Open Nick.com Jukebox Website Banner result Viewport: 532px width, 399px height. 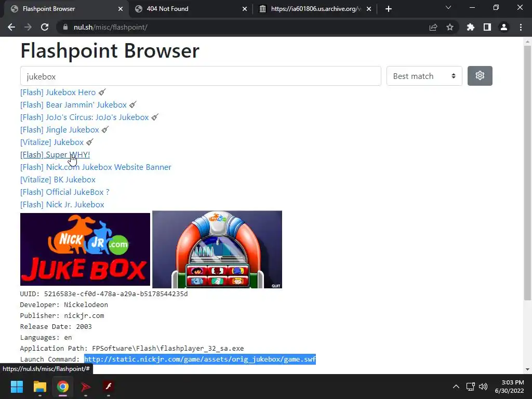[x=96, y=167]
